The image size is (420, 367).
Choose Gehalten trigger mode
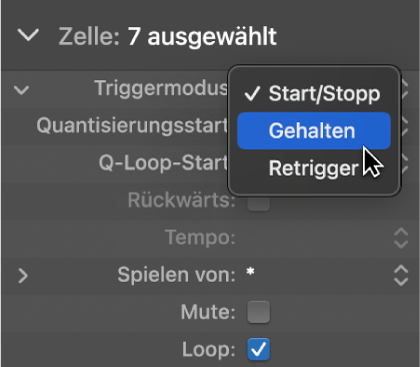(314, 131)
